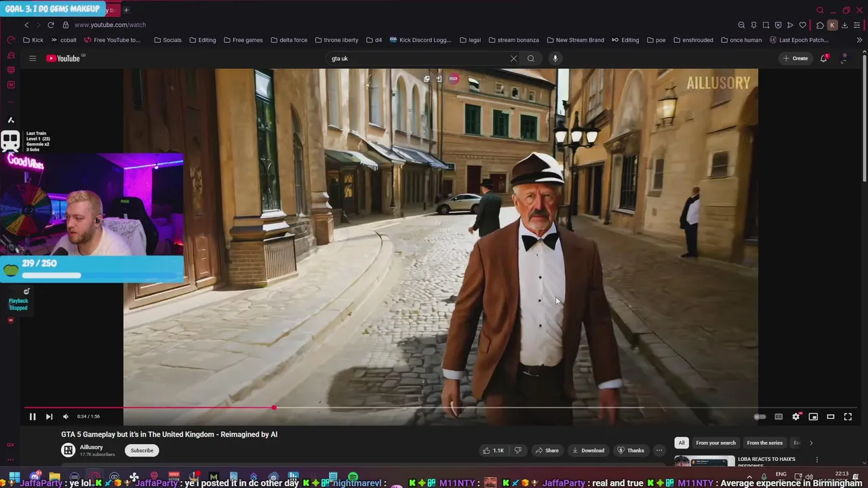This screenshot has height=488, width=868.
Task: Search tabs with top magnifier icon
Action: tap(820, 10)
